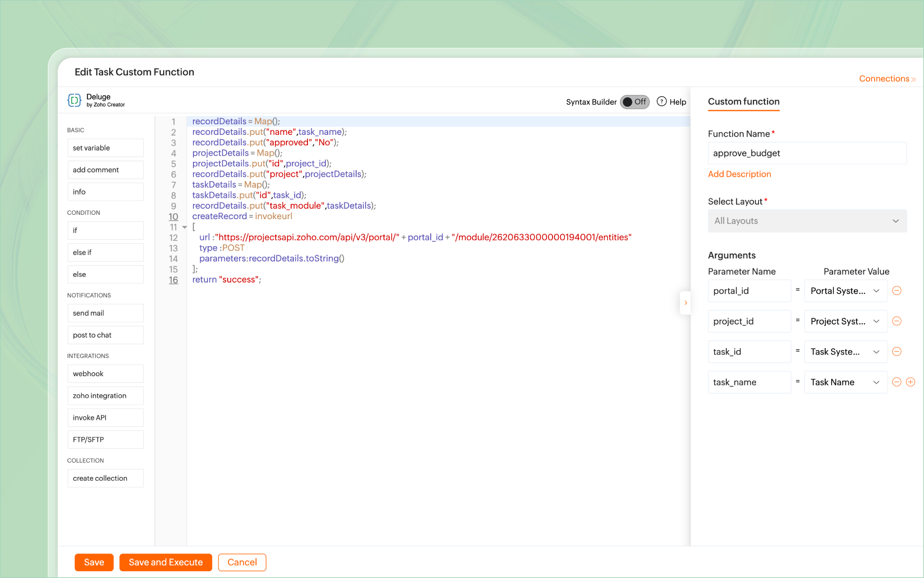The height and width of the screenshot is (578, 924).
Task: Collapse the right panel with arrow handle
Action: 685,303
